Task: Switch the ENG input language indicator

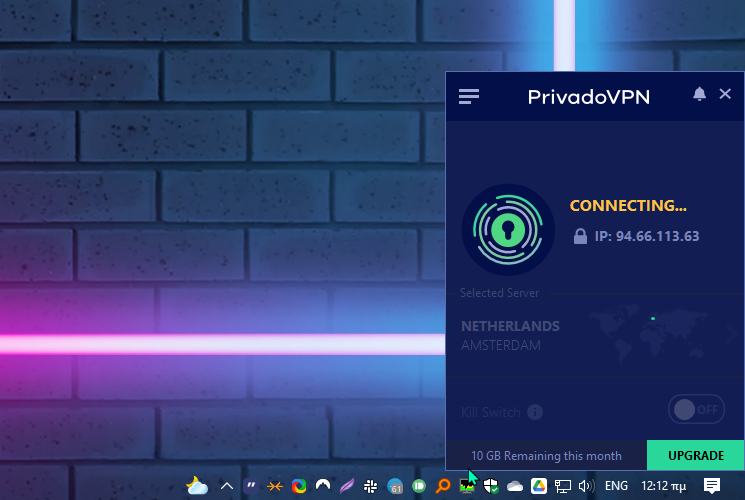Action: [616, 486]
